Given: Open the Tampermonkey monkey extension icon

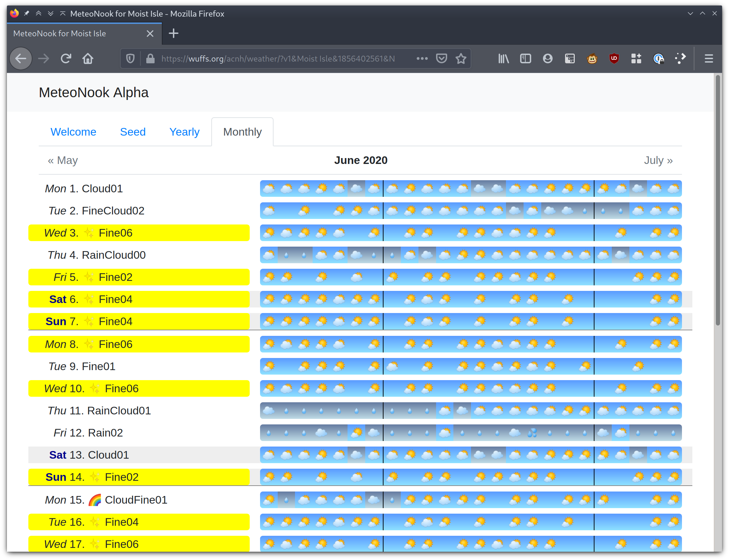Looking at the screenshot, I should (x=592, y=58).
